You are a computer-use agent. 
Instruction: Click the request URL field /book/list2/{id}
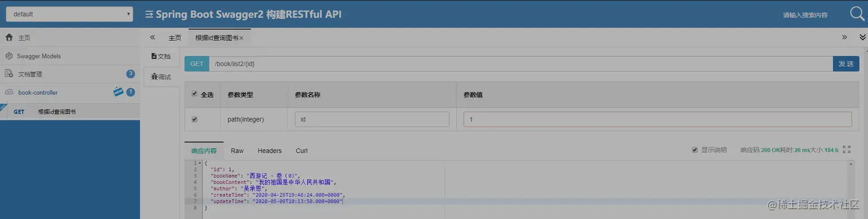pyautogui.click(x=521, y=64)
